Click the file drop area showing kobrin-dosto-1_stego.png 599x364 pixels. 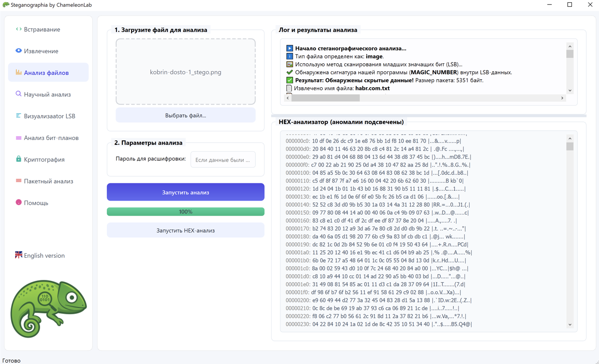coord(185,72)
